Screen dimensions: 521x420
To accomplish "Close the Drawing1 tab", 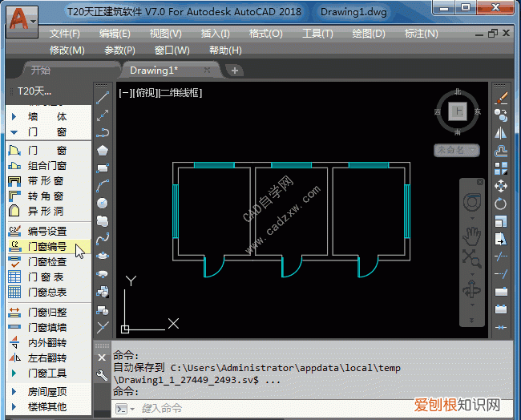I will click(207, 70).
